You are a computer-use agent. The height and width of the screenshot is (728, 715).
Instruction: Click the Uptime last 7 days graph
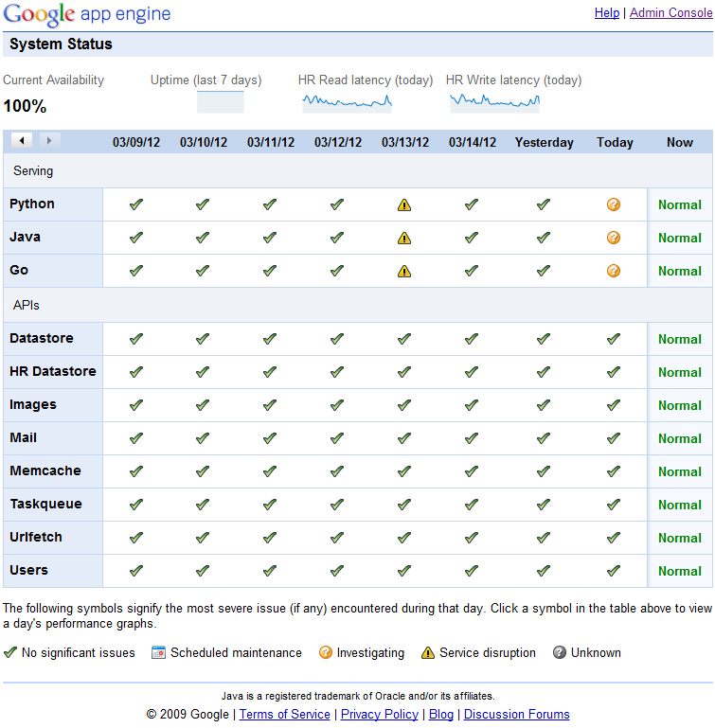[x=220, y=102]
